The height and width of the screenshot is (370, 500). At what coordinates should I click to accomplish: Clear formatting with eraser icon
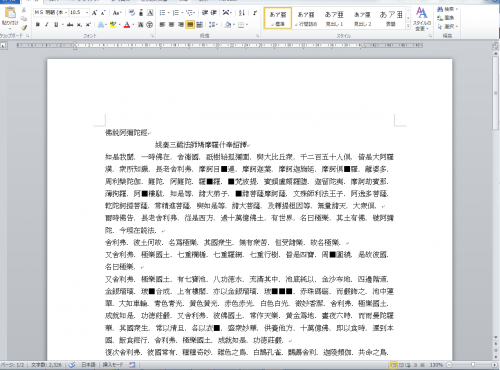pos(132,13)
